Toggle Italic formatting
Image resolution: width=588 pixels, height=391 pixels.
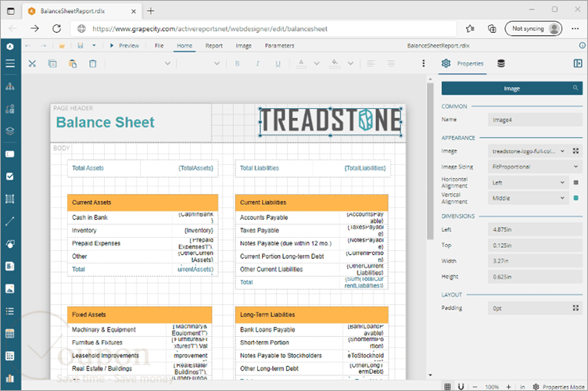pyautogui.click(x=257, y=63)
